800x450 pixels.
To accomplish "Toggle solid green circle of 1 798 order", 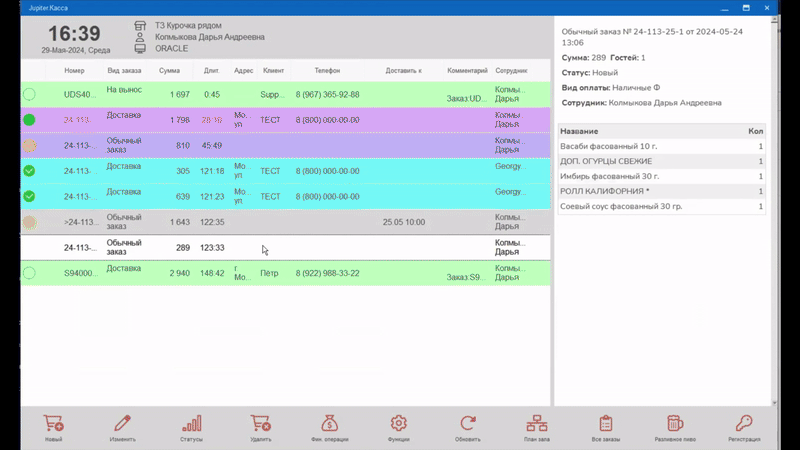I will 30,120.
